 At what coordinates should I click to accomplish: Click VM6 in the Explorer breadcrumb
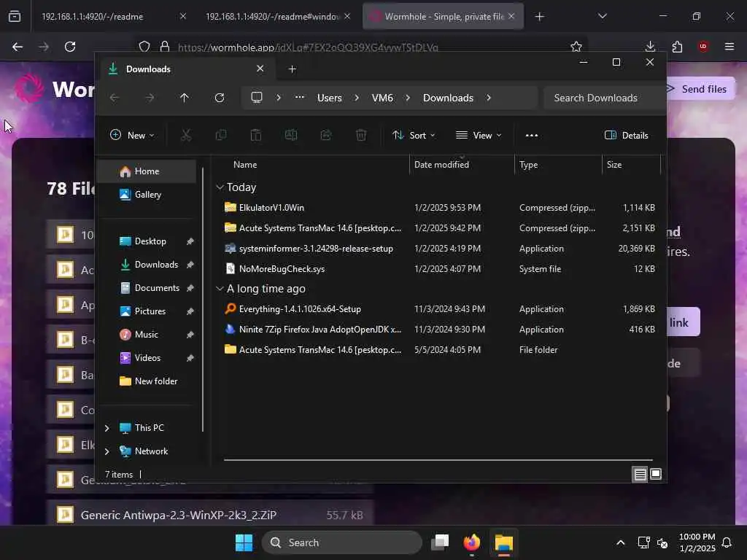(x=382, y=98)
